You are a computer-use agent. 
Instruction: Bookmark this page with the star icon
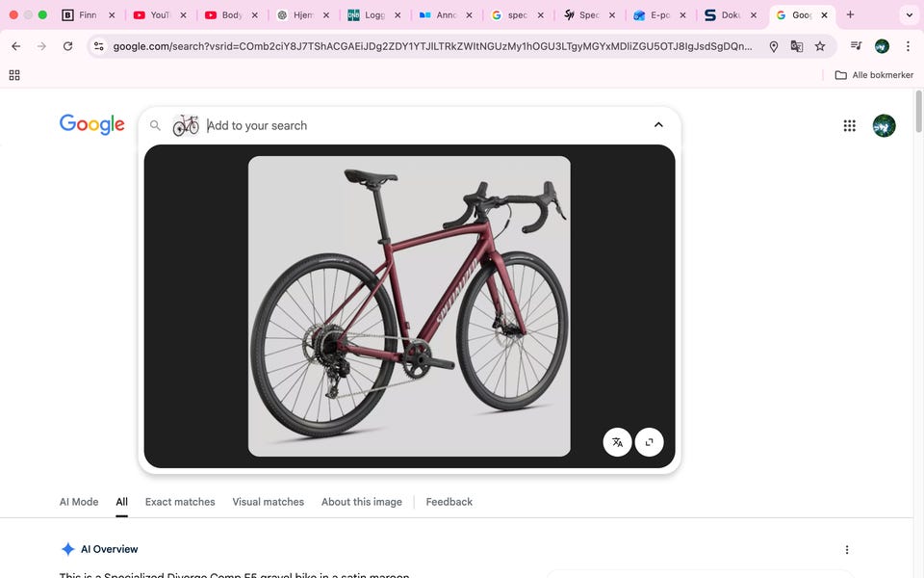click(820, 46)
